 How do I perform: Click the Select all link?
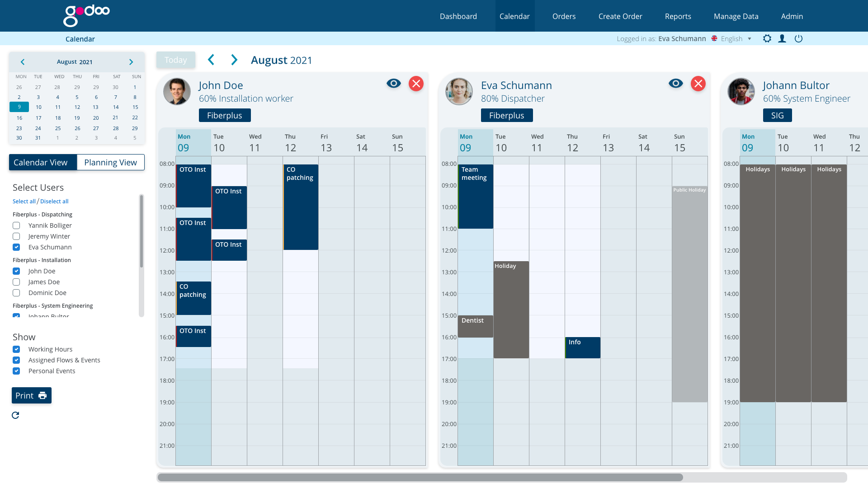click(24, 201)
